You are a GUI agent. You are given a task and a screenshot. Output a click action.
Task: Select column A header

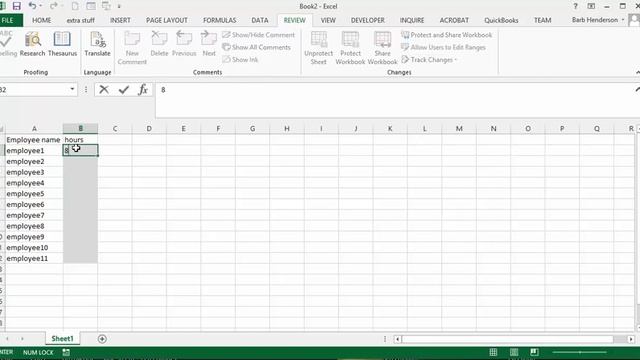point(34,129)
